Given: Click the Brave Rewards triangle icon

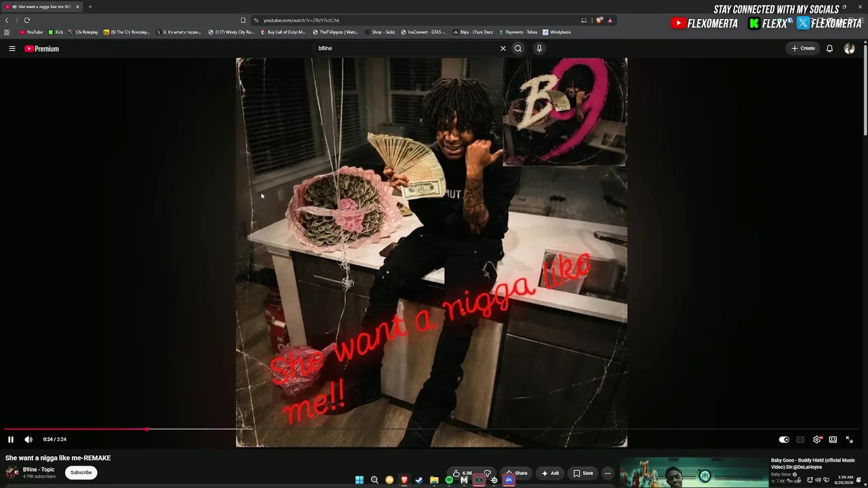Looking at the screenshot, I should tap(610, 20).
